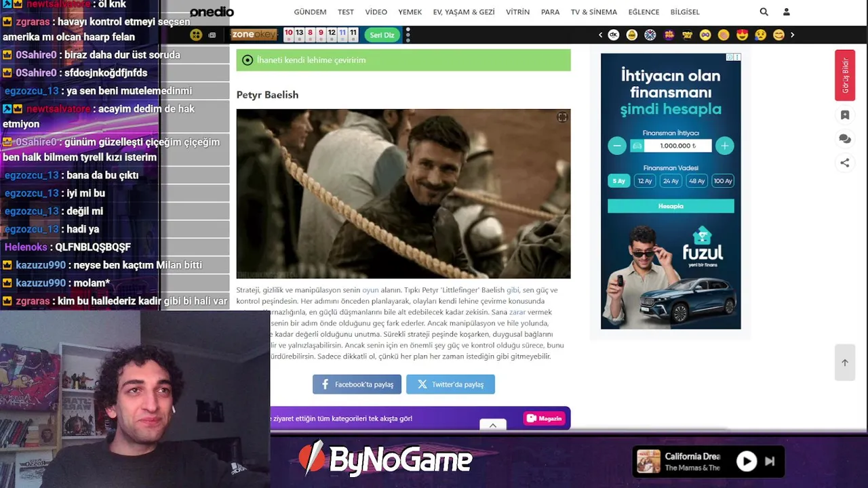This screenshot has height=488, width=868.
Task: Open the TEST menu
Action: click(x=346, y=12)
